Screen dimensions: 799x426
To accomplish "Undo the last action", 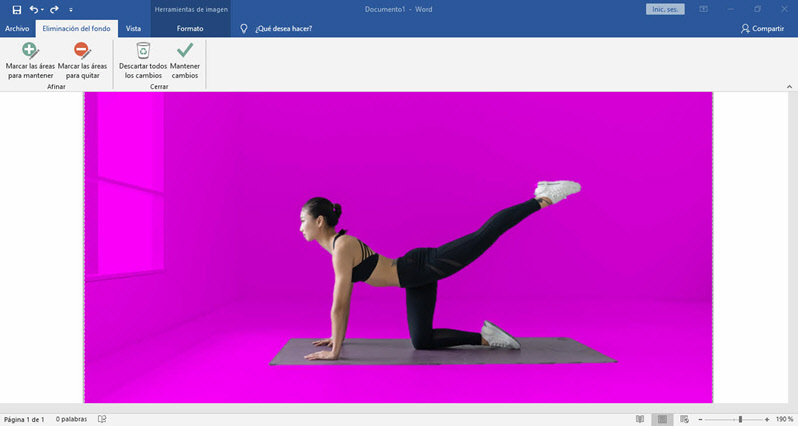I will (x=34, y=9).
